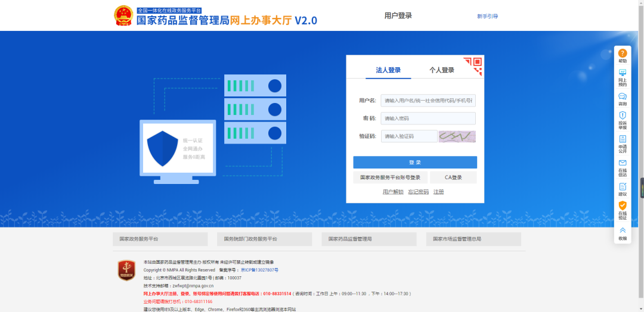
Task: Click the support email zwfwpt@nmpa.gov.cn
Action: coord(193,286)
